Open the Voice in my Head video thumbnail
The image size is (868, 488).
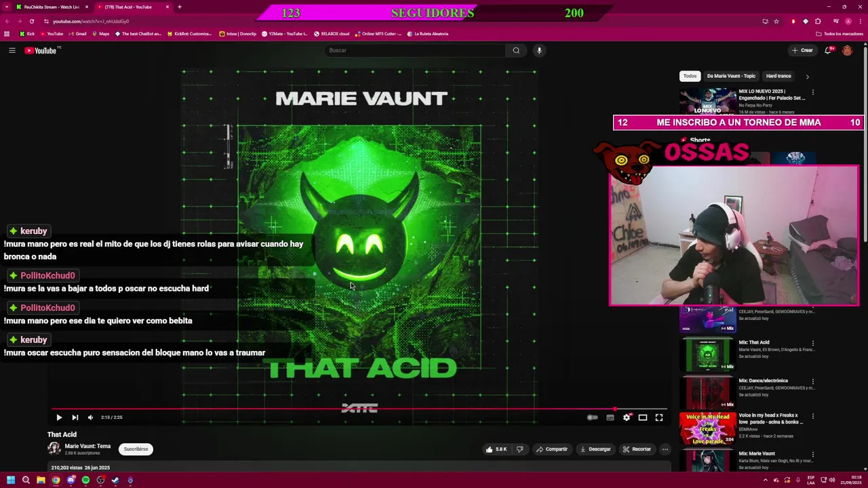tap(708, 428)
